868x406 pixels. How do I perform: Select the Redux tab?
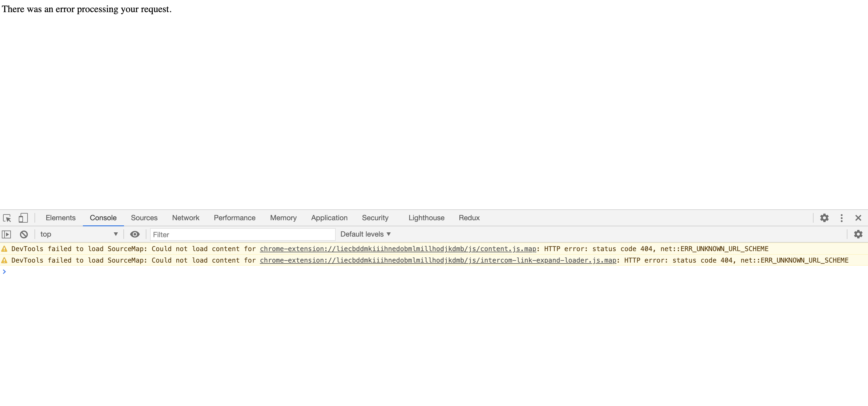(x=469, y=218)
